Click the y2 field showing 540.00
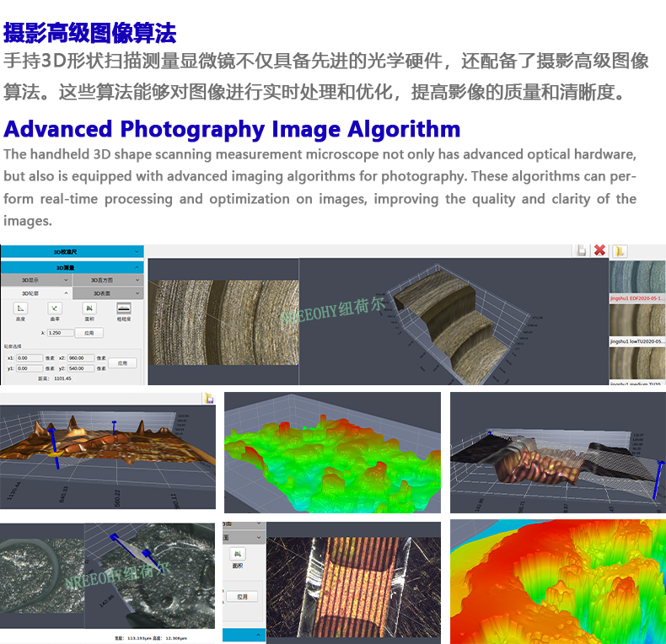The width and height of the screenshot is (666, 644). [81, 368]
